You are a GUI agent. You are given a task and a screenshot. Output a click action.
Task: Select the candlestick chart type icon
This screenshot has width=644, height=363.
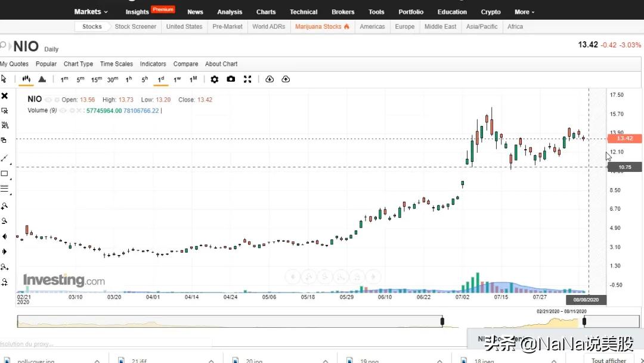click(x=26, y=79)
